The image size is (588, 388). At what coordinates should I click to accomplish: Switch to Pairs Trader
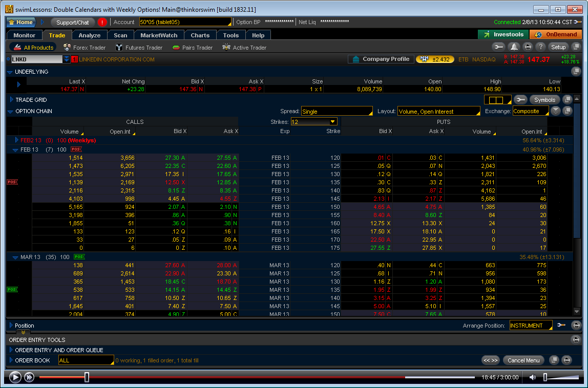pyautogui.click(x=193, y=48)
